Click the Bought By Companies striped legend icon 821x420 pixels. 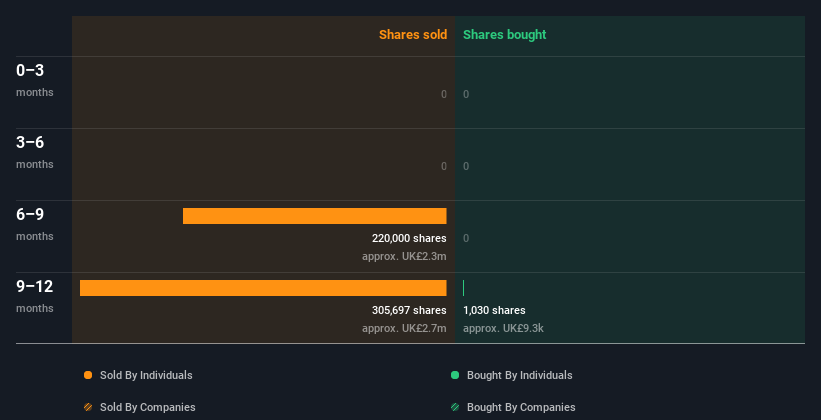tap(455, 407)
